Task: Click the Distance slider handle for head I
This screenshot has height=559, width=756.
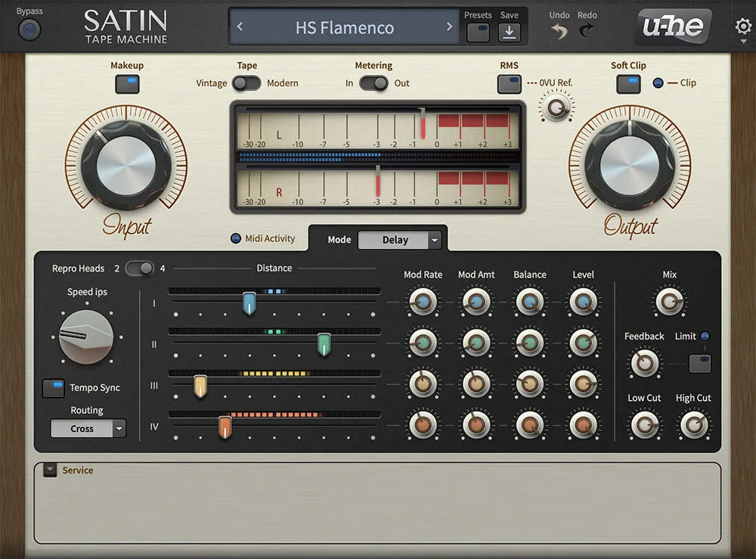Action: pos(249,301)
